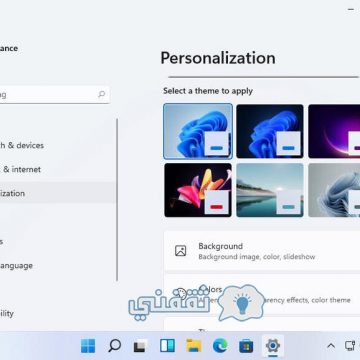Open Microsoft Store taskbar icon

click(x=246, y=346)
